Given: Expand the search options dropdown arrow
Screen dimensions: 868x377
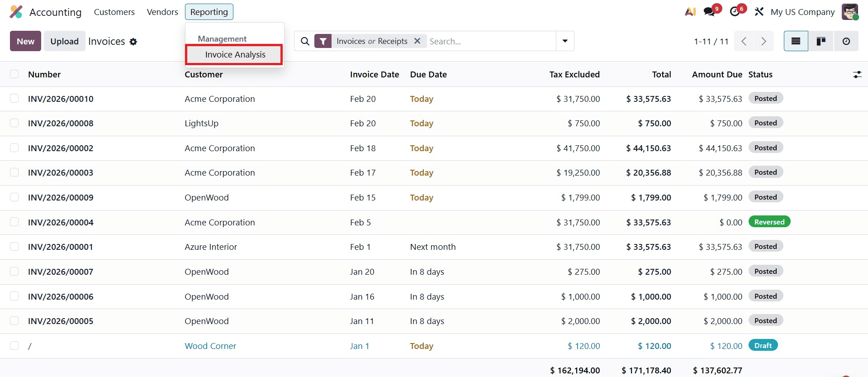Looking at the screenshot, I should click(x=565, y=41).
